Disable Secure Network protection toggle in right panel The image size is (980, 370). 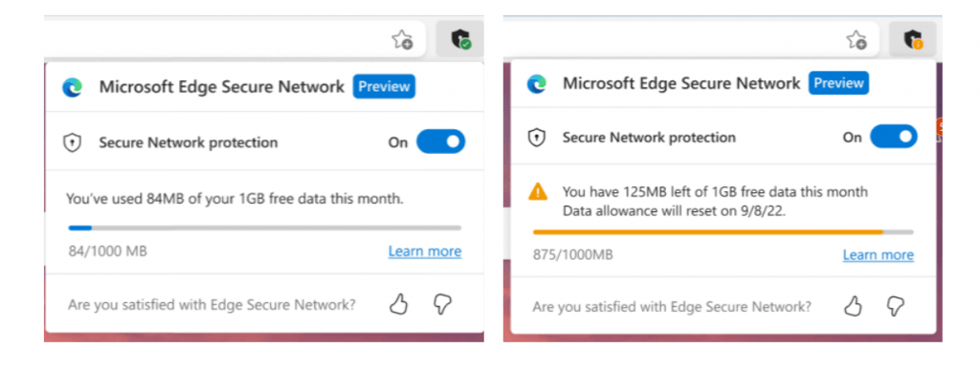click(894, 137)
